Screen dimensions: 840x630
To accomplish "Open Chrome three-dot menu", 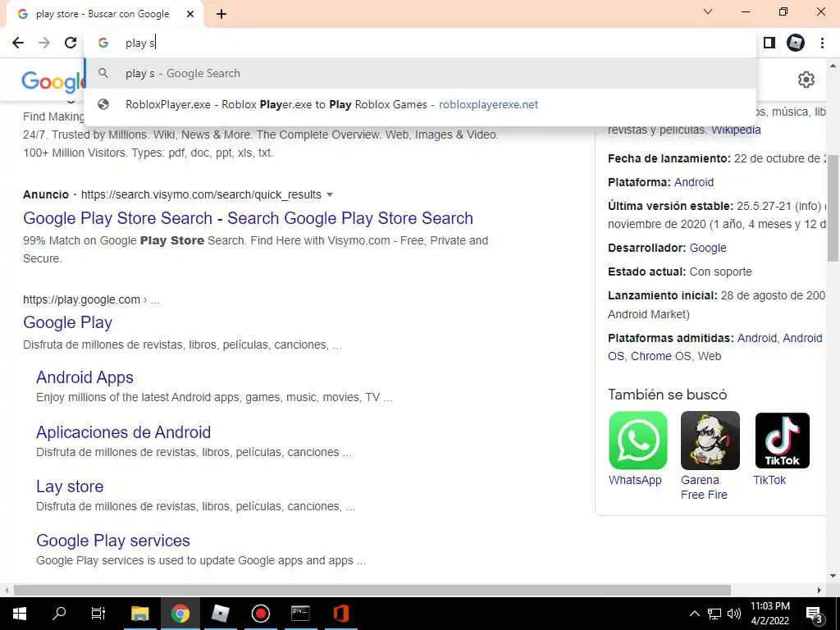I will coord(822,43).
